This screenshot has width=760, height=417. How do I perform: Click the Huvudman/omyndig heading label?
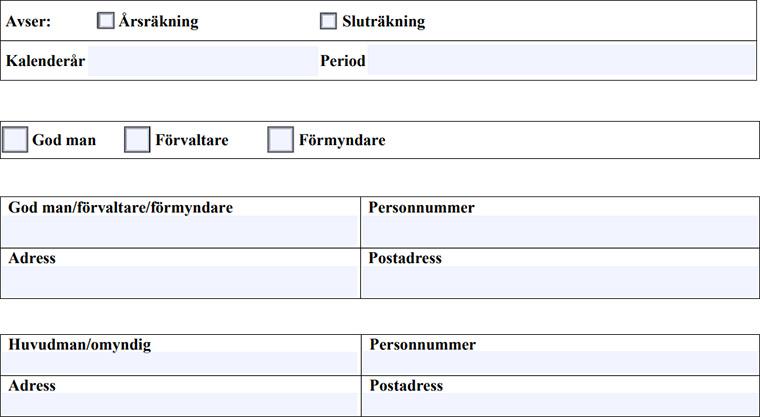coord(79,345)
